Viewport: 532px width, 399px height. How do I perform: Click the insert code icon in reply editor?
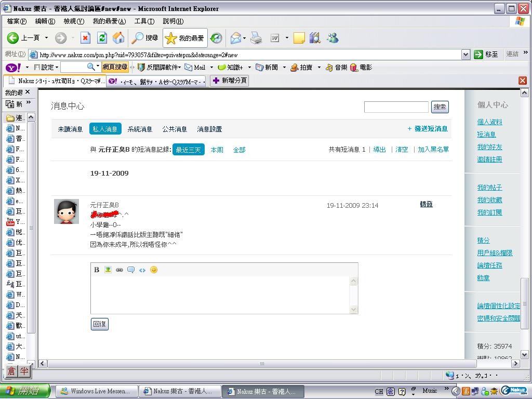(142, 270)
